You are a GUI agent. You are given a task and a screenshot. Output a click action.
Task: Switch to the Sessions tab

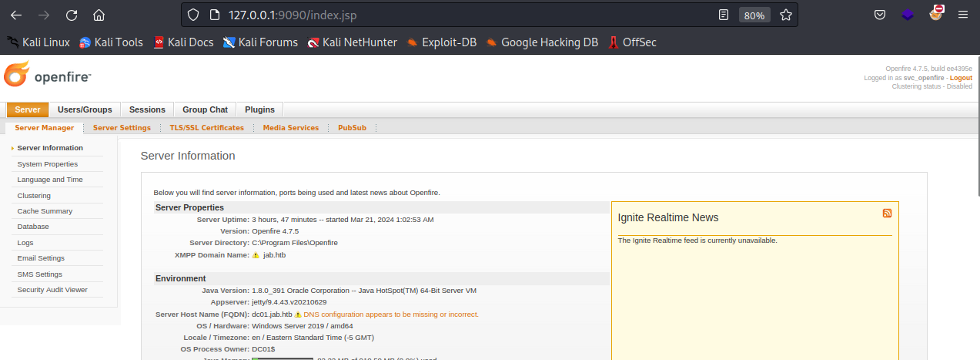(147, 109)
